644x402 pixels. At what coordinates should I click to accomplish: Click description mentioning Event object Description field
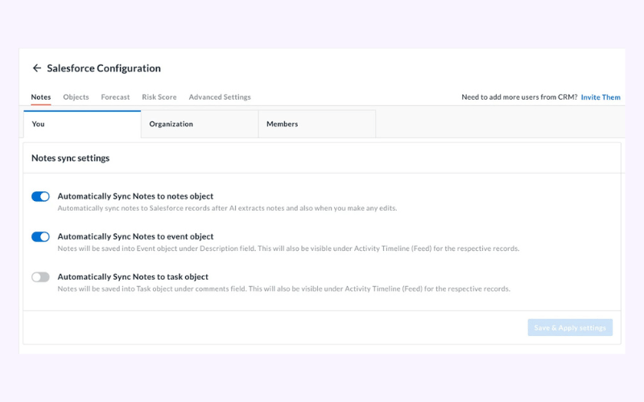click(288, 248)
